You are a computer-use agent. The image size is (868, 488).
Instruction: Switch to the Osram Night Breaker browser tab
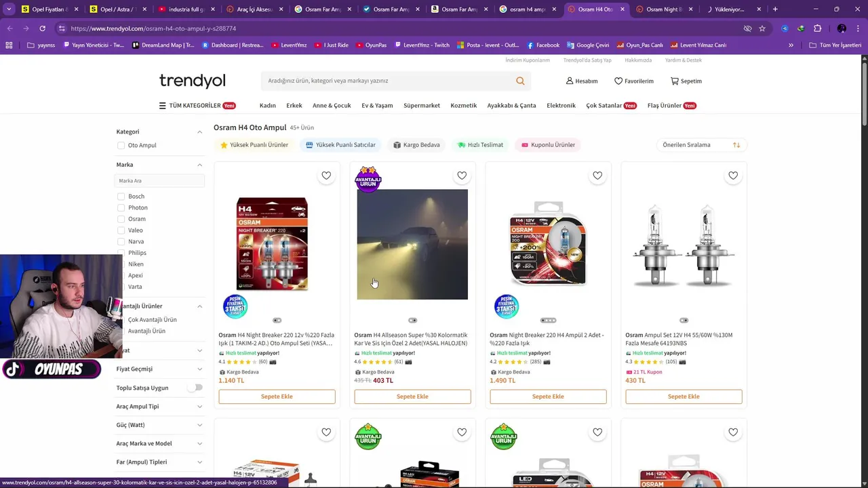click(663, 9)
